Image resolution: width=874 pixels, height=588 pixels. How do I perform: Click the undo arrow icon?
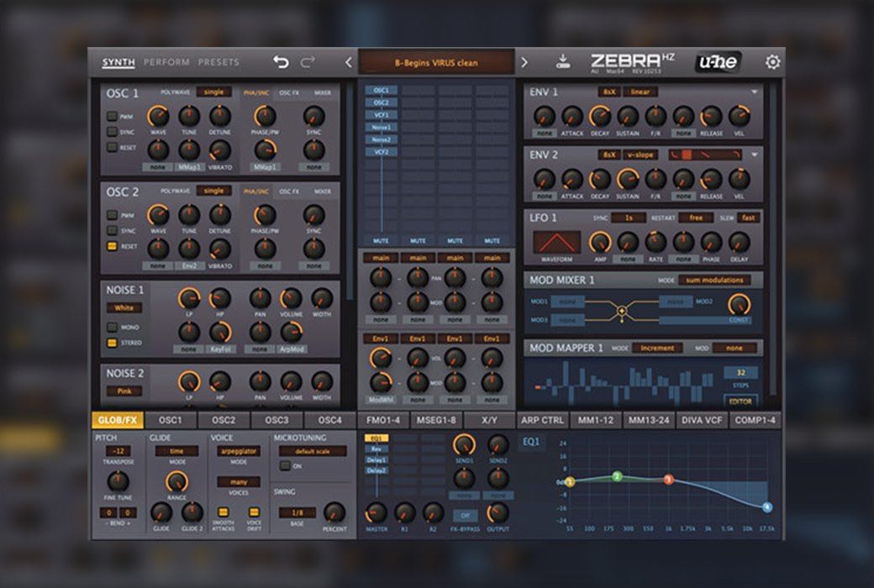[x=281, y=62]
